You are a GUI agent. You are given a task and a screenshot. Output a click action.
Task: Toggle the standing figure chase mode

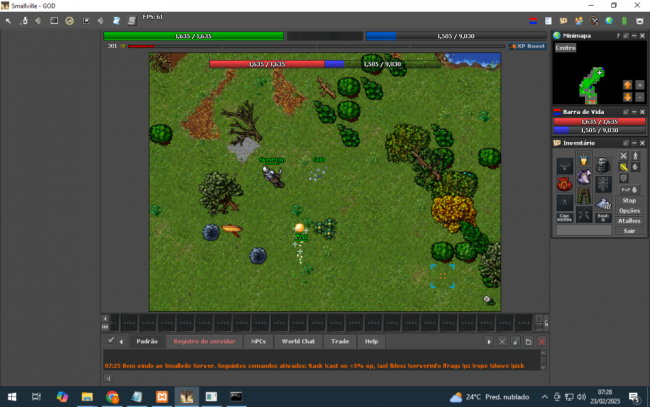tap(635, 156)
